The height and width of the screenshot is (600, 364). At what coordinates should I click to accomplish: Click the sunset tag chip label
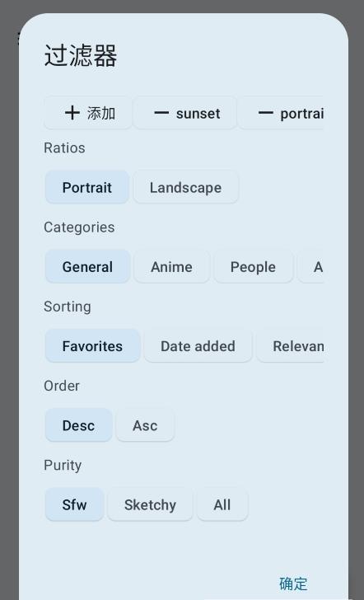tap(198, 113)
